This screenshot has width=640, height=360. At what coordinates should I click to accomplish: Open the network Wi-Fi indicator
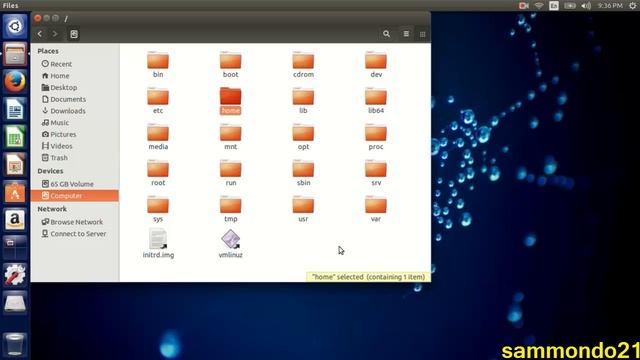pos(539,6)
